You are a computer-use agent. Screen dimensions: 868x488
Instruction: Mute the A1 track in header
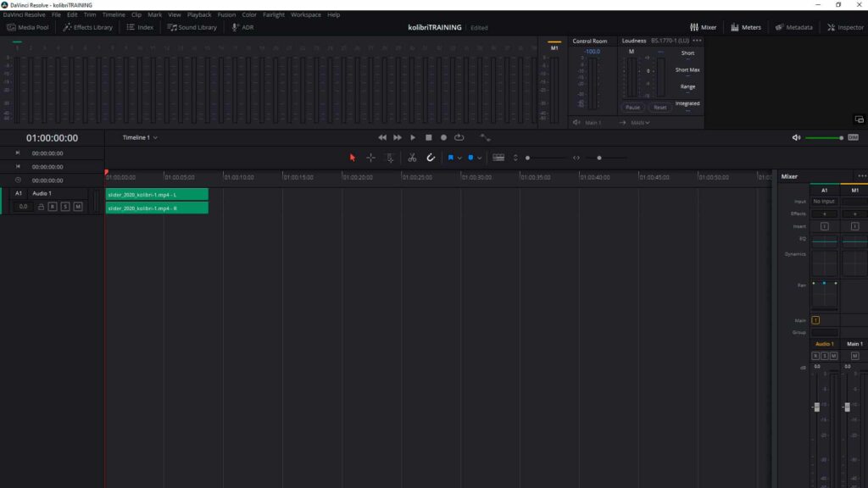pyautogui.click(x=78, y=207)
